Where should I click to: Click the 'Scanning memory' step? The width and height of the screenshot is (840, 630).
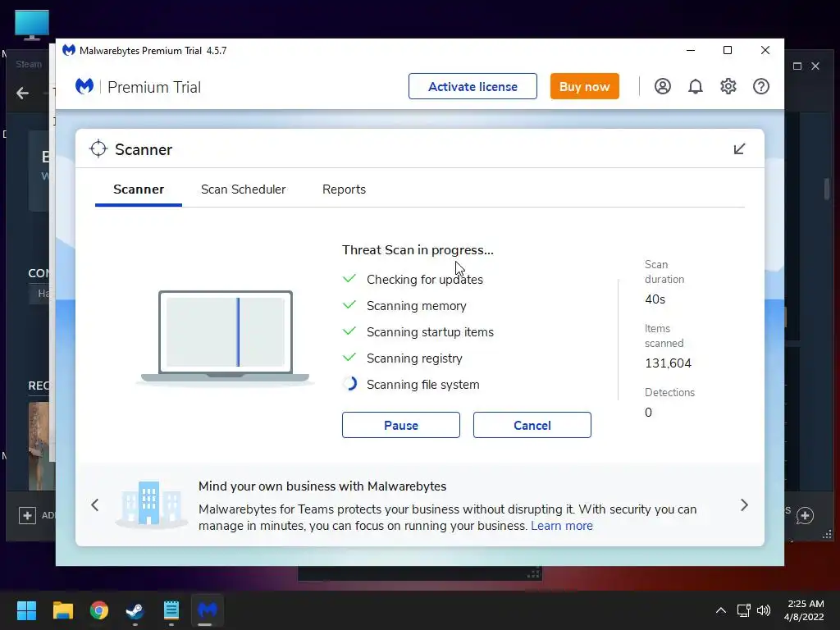pyautogui.click(x=416, y=305)
